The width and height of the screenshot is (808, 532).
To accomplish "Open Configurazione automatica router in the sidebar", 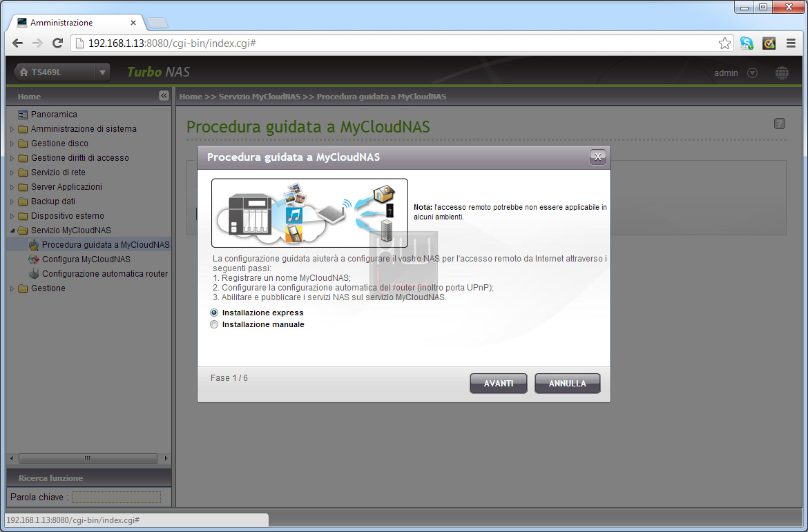I will tap(105, 273).
